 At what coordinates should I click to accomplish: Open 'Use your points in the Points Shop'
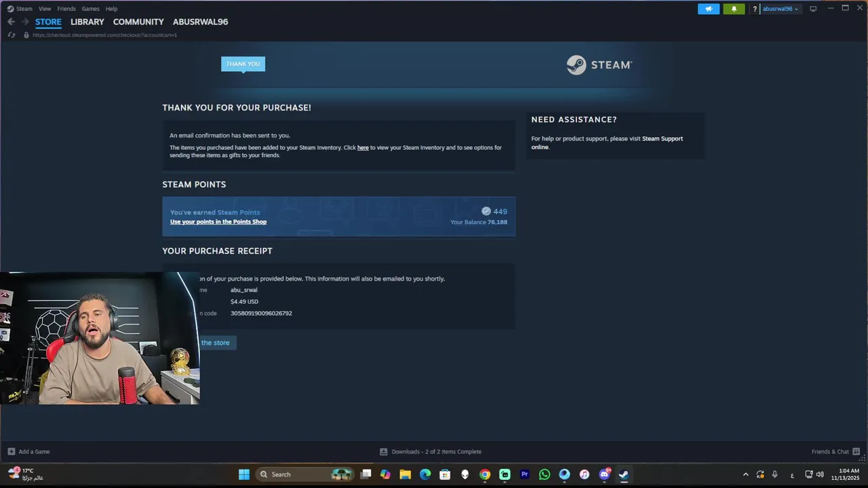click(x=218, y=222)
